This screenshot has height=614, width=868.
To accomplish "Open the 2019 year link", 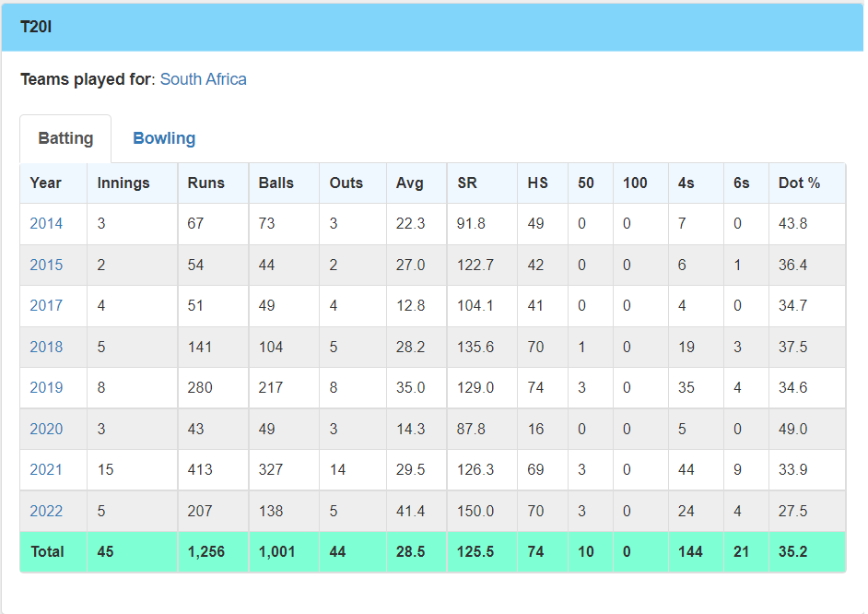I will (46, 387).
